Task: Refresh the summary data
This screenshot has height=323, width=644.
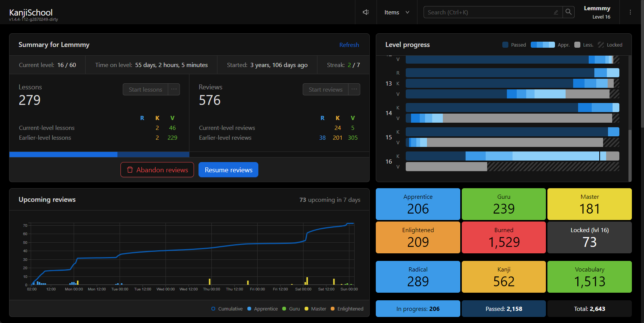Action: (349, 45)
